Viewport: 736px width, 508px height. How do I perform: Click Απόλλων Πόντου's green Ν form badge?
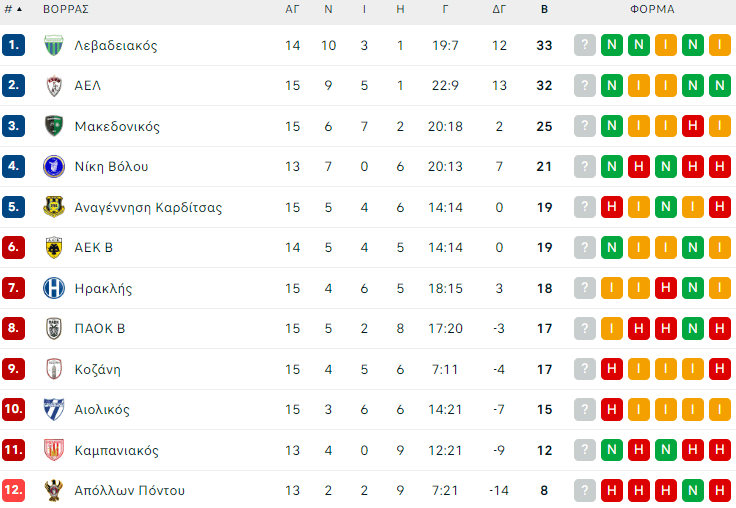[692, 490]
